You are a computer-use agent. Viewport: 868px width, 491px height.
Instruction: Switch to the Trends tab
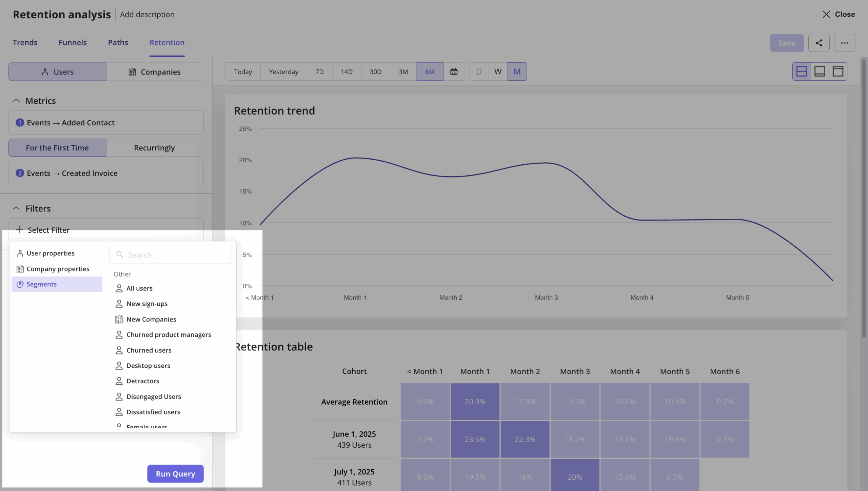click(x=25, y=42)
